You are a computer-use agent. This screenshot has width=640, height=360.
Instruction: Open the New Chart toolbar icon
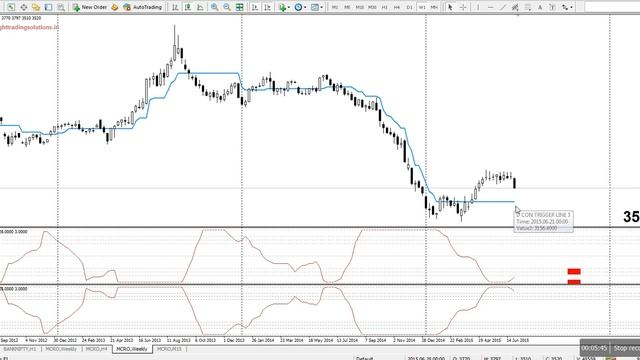point(11,7)
